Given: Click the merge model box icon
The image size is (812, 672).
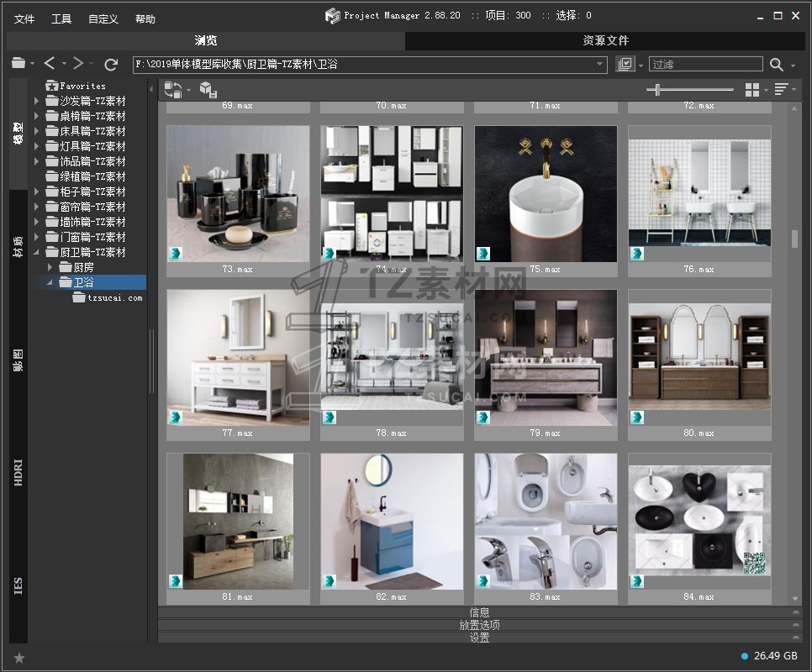Looking at the screenshot, I should (208, 89).
